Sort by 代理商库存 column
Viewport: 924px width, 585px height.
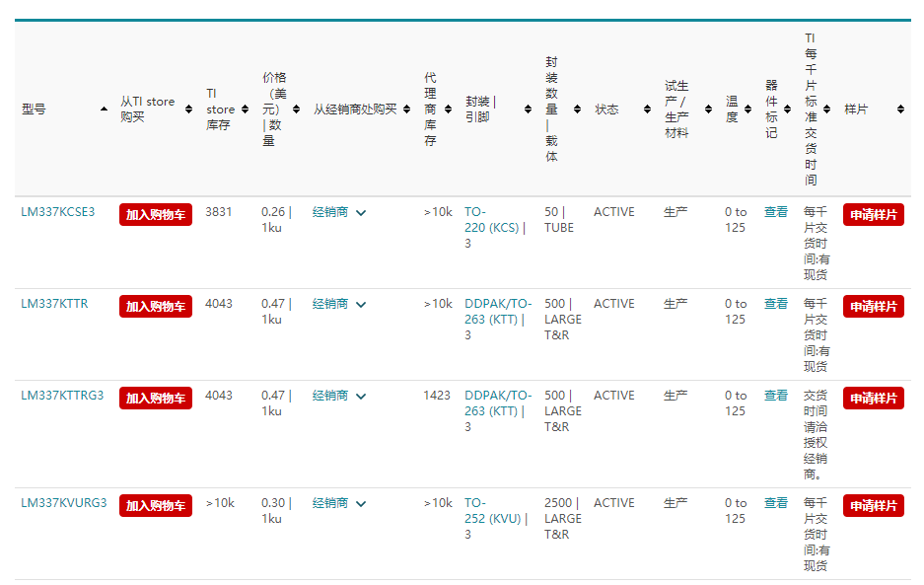449,110
